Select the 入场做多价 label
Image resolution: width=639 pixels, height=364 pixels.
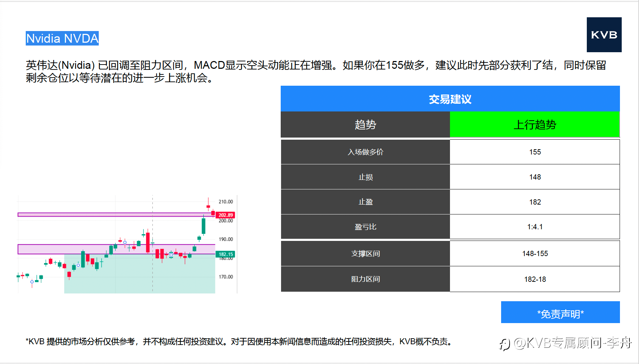pyautogui.click(x=365, y=152)
